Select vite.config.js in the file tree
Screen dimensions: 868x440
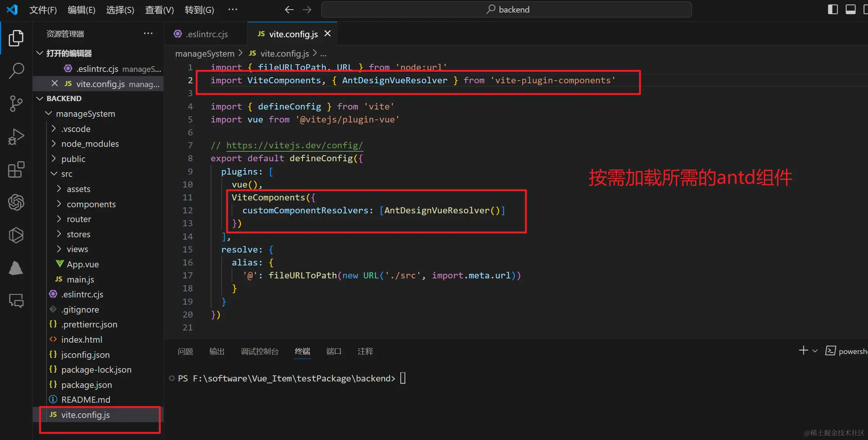(x=98, y=415)
